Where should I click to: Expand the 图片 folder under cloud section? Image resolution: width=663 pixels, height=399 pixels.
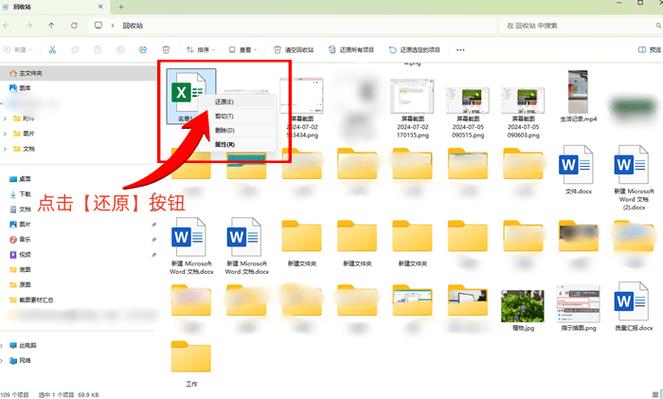(5, 134)
